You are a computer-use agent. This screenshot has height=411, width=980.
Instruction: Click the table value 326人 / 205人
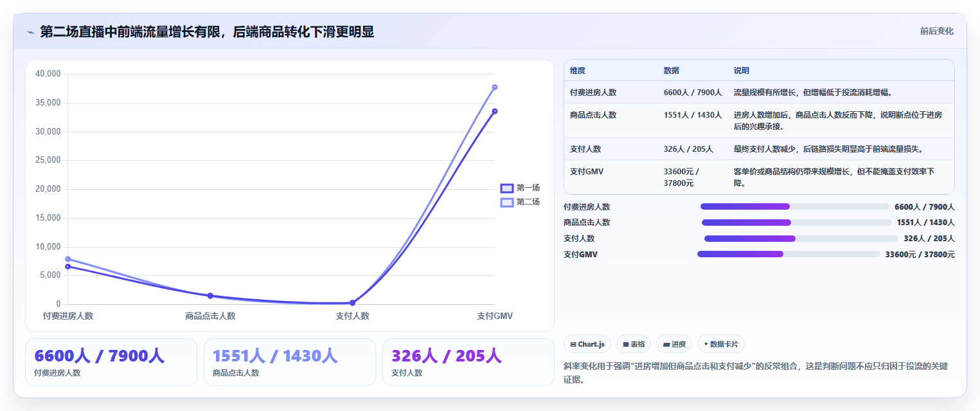[688, 149]
